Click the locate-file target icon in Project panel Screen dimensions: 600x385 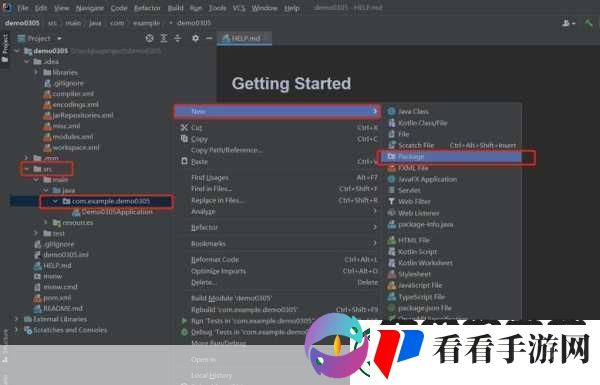coord(150,38)
